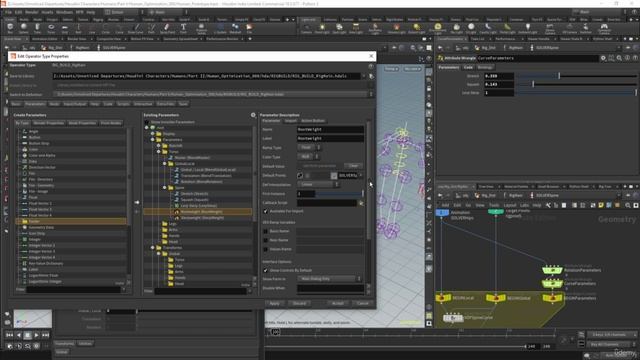Select the Spray Paint shelf tool
The width and height of the screenshot is (640, 360).
coord(167,29)
